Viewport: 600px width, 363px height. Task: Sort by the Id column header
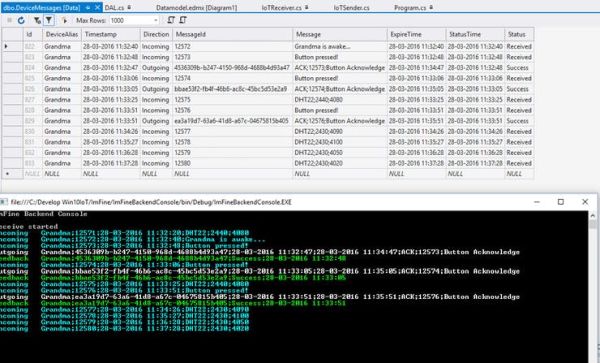point(32,34)
